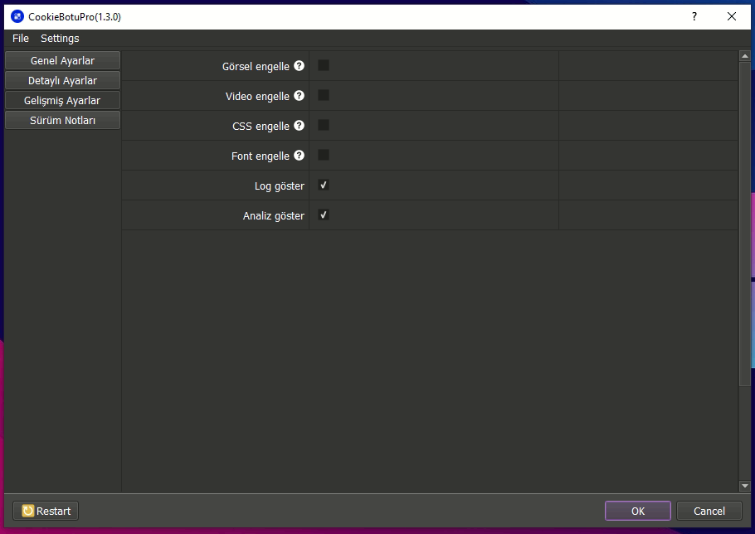755x534 pixels.
Task: Click the question mark help button in title bar
Action: pyautogui.click(x=694, y=17)
